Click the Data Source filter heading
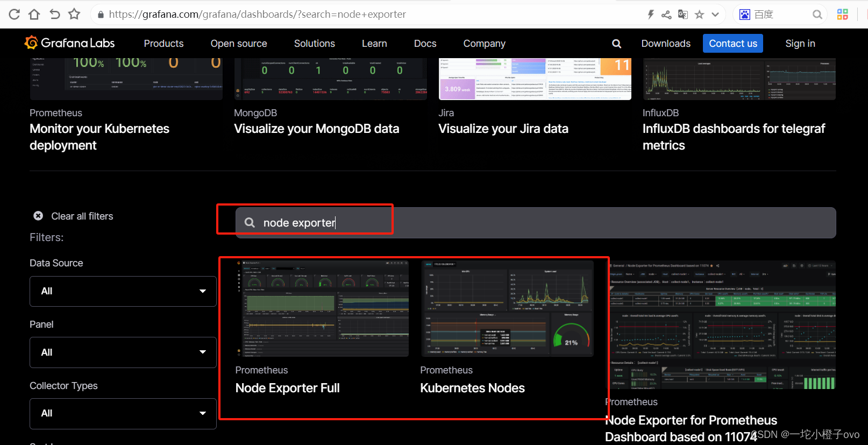This screenshot has width=868, height=445. [56, 263]
